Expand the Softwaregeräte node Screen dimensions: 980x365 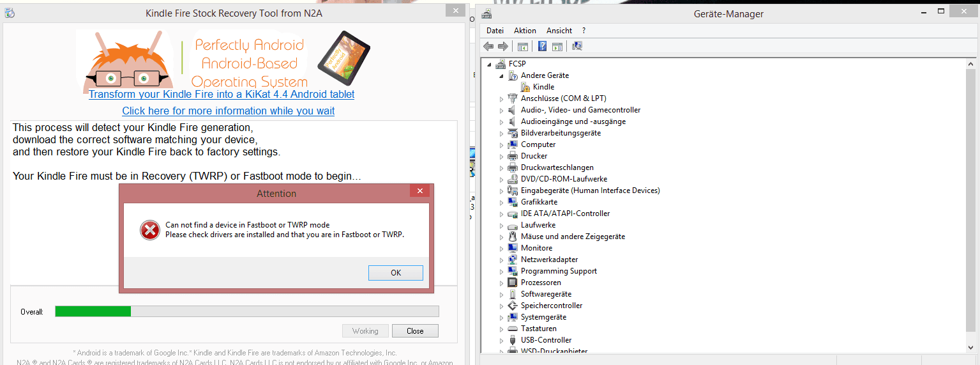pyautogui.click(x=502, y=294)
